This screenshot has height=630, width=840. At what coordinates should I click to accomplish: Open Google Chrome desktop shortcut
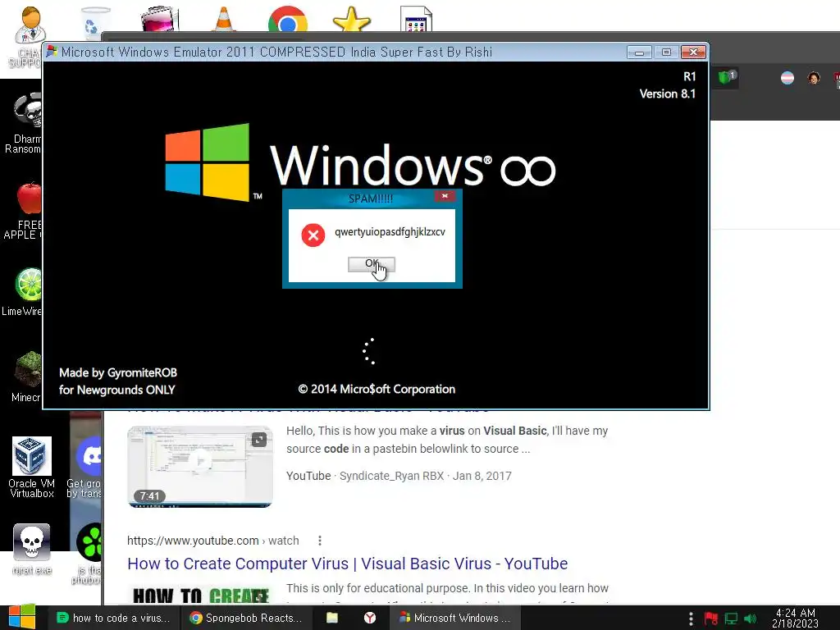(288, 20)
